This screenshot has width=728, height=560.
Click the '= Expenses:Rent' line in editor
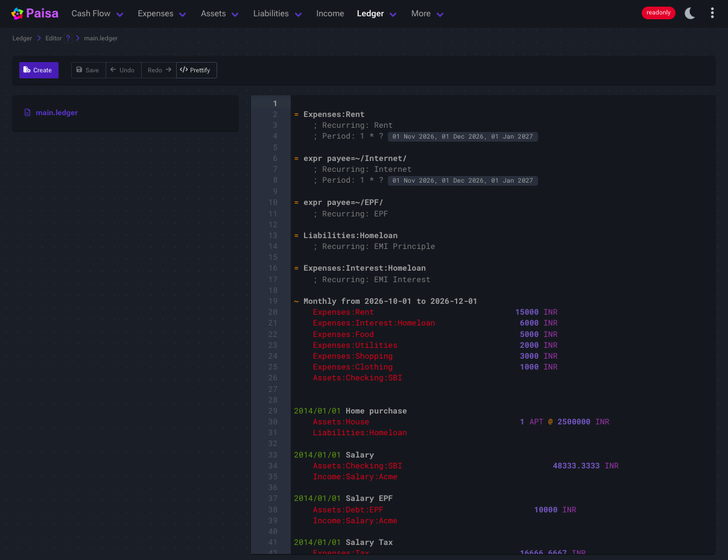click(x=329, y=115)
